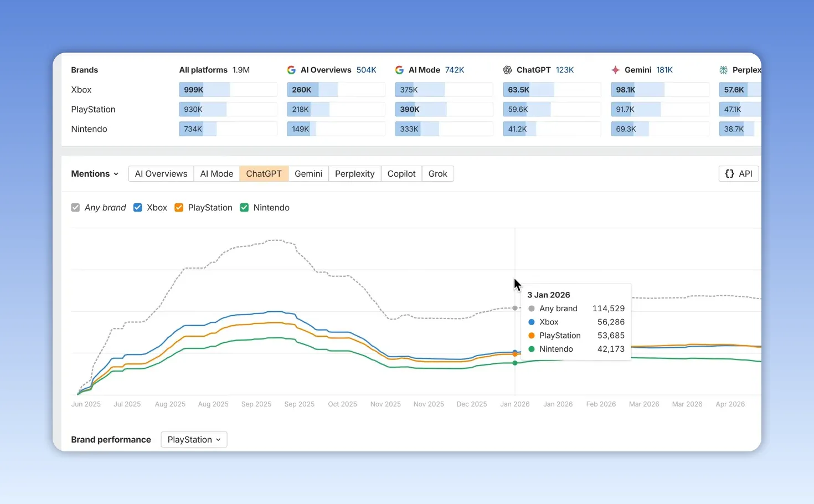Image resolution: width=814 pixels, height=504 pixels.
Task: Uncheck the Xbox checkbox
Action: 138,208
